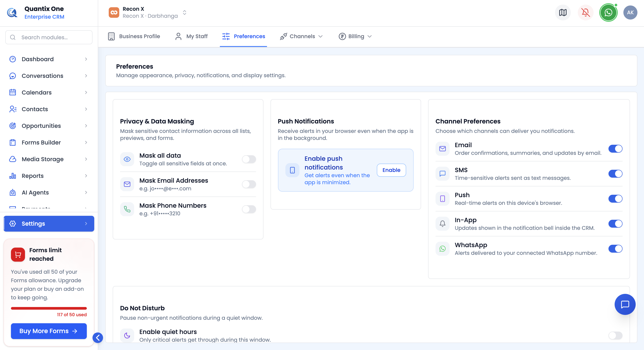
Task: Click the muted notifications bell icon
Action: (x=585, y=12)
